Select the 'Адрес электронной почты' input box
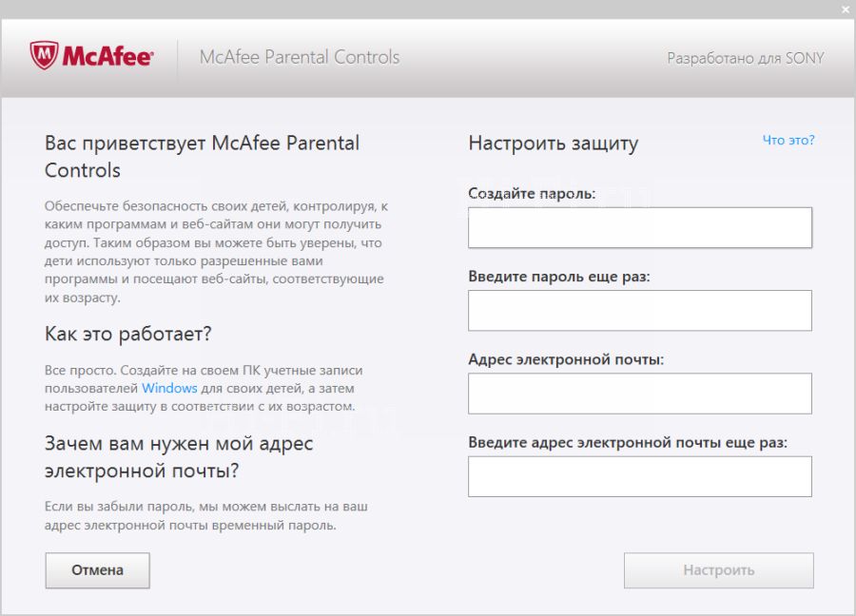The width and height of the screenshot is (856, 616). [639, 394]
